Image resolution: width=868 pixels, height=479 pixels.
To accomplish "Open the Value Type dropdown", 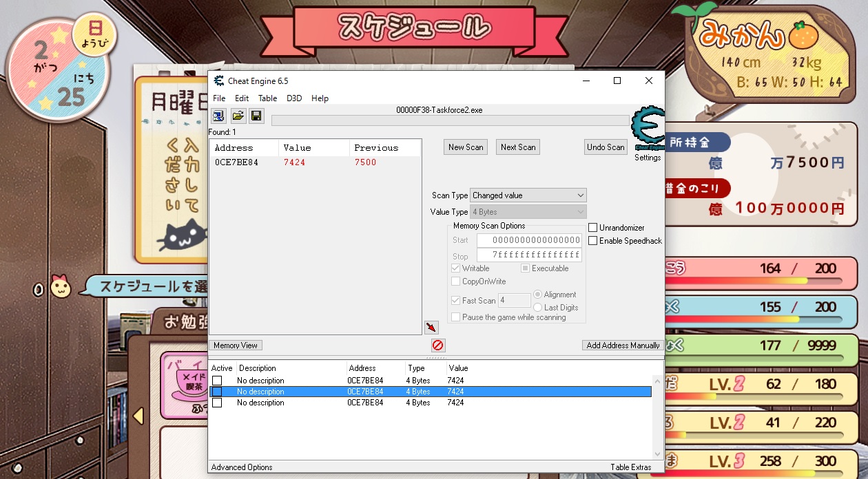I will point(528,212).
